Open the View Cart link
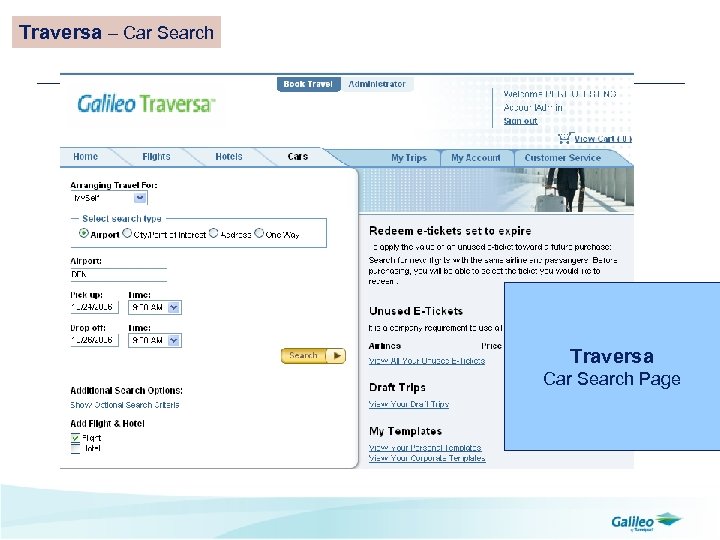 [603, 139]
